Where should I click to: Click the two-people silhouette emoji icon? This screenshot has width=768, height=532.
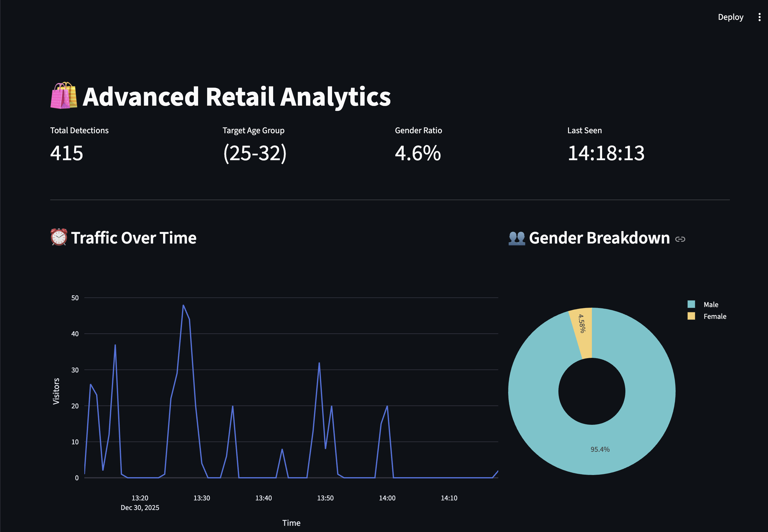(x=517, y=238)
